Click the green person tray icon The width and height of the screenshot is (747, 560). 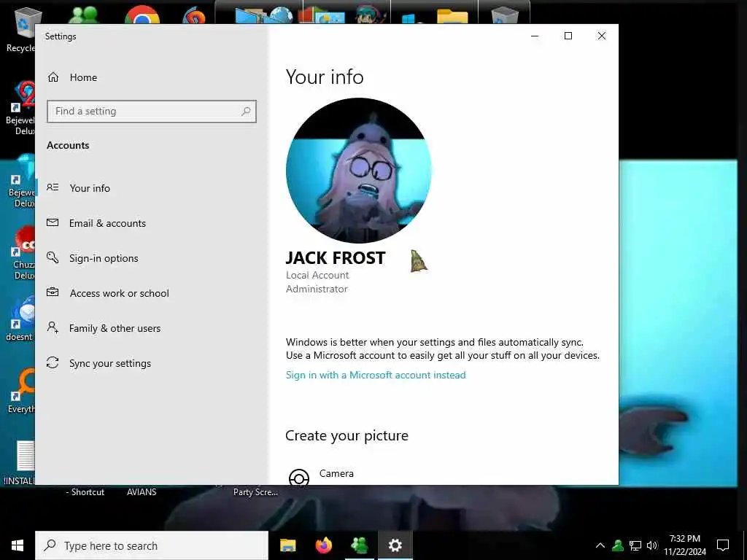coord(618,545)
